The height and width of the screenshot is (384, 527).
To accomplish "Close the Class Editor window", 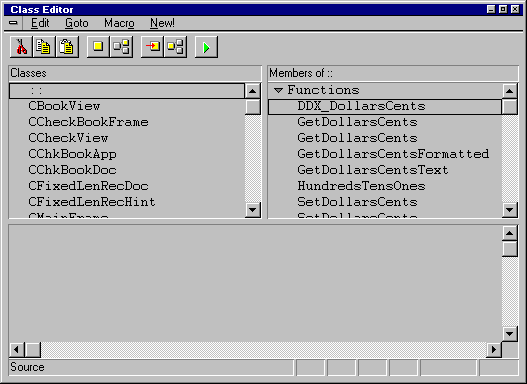I will click(515, 9).
